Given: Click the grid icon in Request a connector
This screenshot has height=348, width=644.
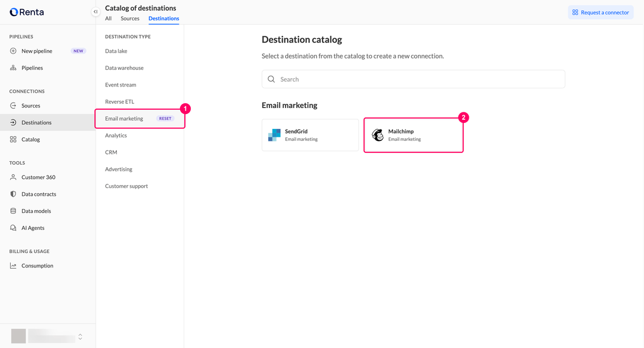Looking at the screenshot, I should click(x=575, y=13).
